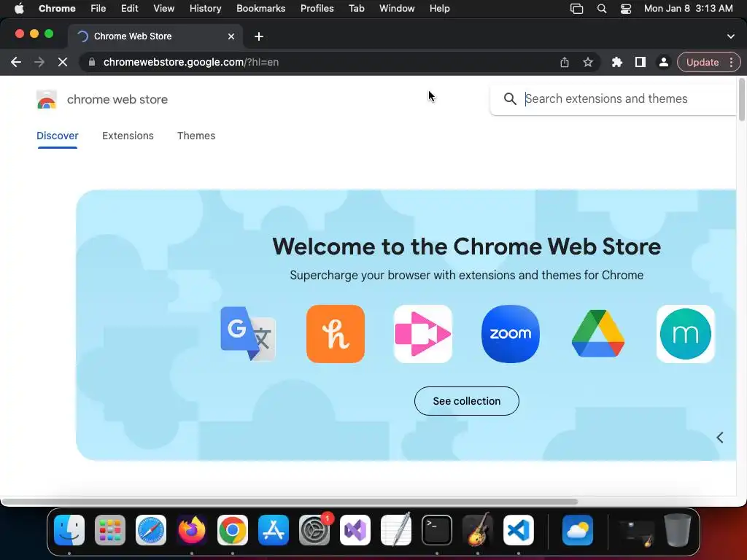Go back with the browser back arrow
Screen dimensions: 747x560
click(16, 63)
